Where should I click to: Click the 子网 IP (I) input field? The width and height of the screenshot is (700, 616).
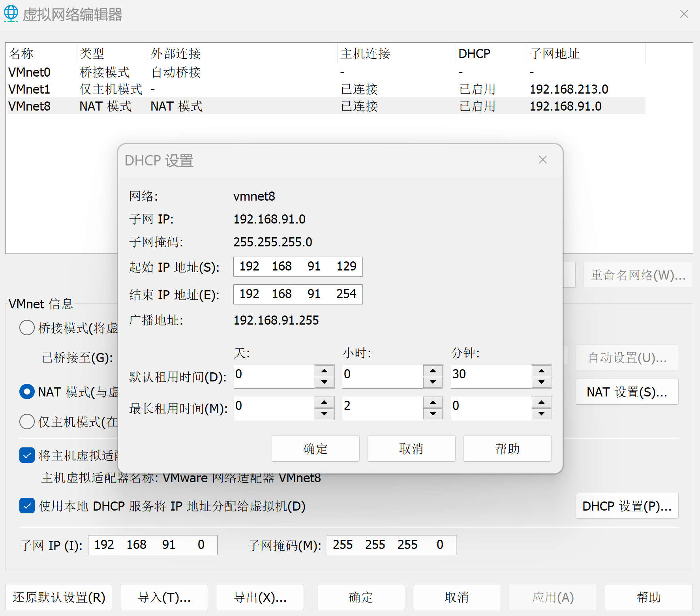tap(153, 545)
